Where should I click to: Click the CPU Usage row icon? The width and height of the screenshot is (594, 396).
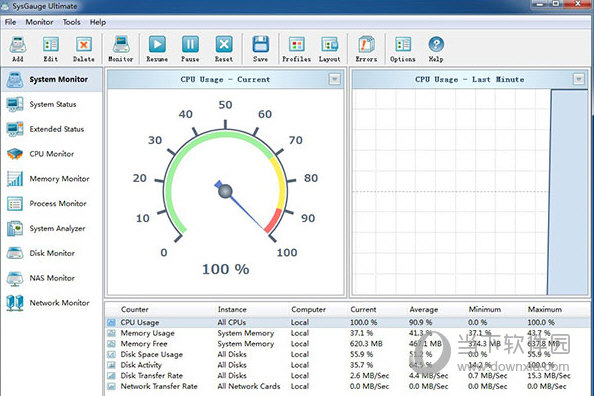coord(111,322)
